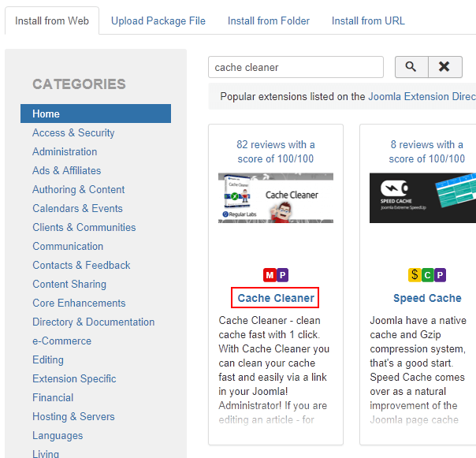This screenshot has width=476, height=458.
Task: Select the Contacts & Feedback category
Action: [x=81, y=265]
